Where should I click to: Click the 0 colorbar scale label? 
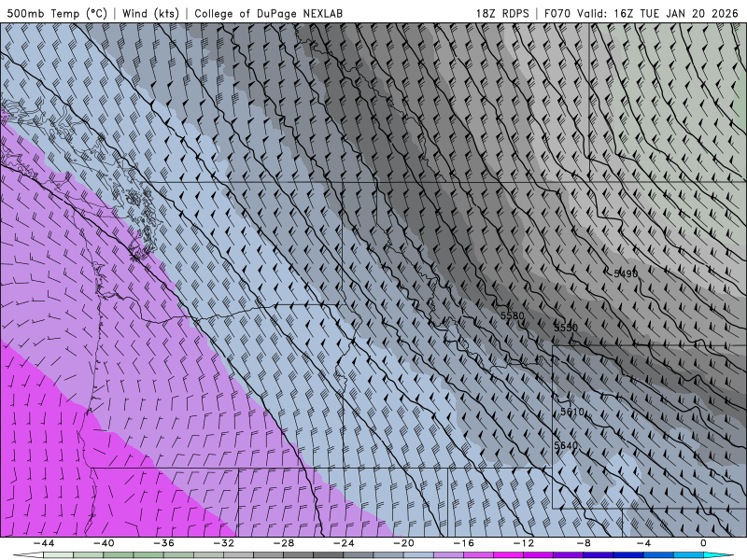(703, 543)
